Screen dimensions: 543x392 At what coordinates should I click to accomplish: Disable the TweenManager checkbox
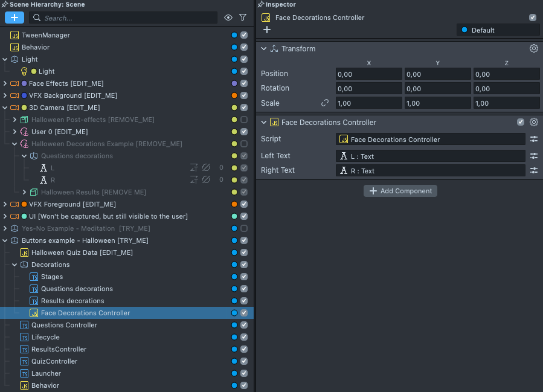(x=244, y=35)
